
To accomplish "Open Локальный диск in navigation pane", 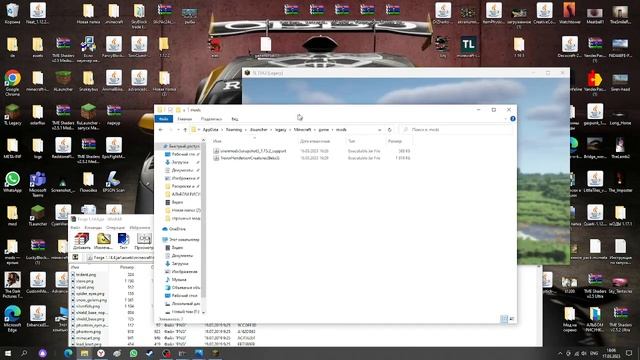I will pyautogui.click(x=182, y=304).
